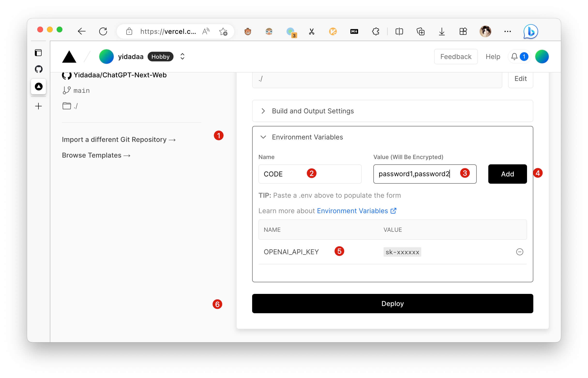Remove the OPENAI_API_KEY variable

click(x=520, y=252)
